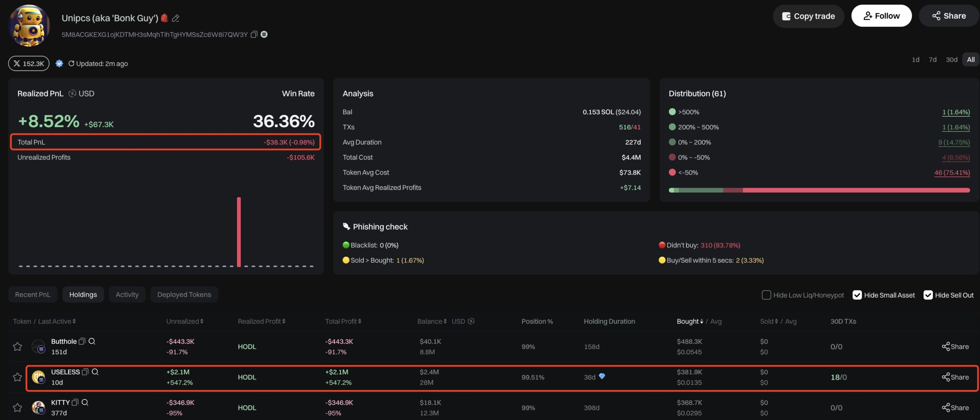The image size is (980, 420).
Task: Toggle Hide Sell Out checkbox
Action: 928,295
